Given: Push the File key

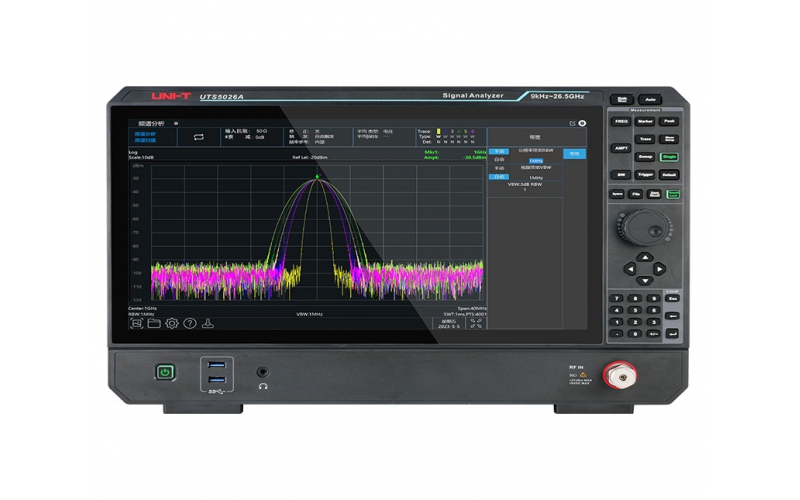Looking at the screenshot, I should [x=636, y=194].
